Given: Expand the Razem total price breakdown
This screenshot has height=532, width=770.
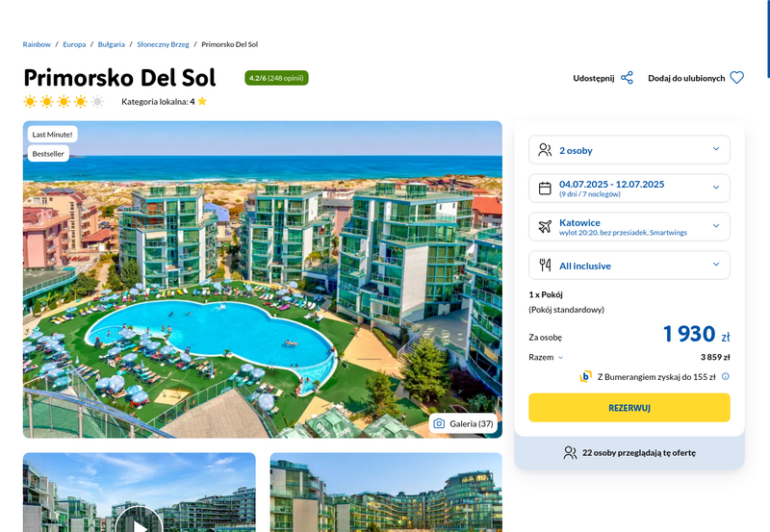Looking at the screenshot, I should [x=546, y=357].
